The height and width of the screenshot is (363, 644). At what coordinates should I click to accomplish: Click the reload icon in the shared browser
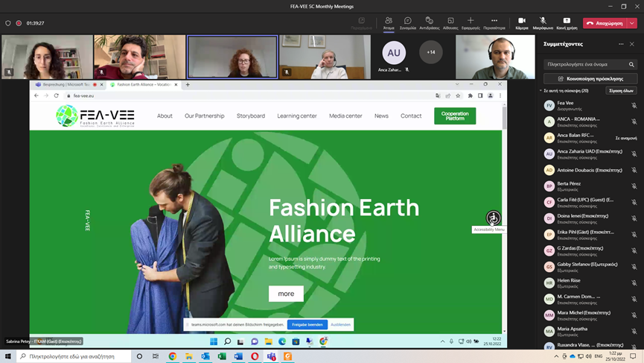coord(57,96)
